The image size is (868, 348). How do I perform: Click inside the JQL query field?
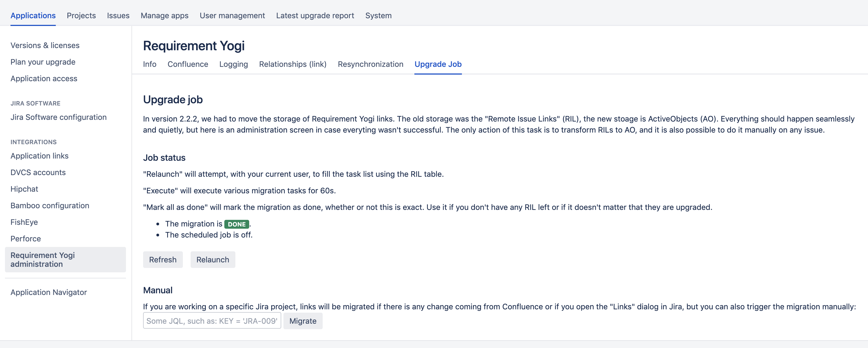[212, 321]
